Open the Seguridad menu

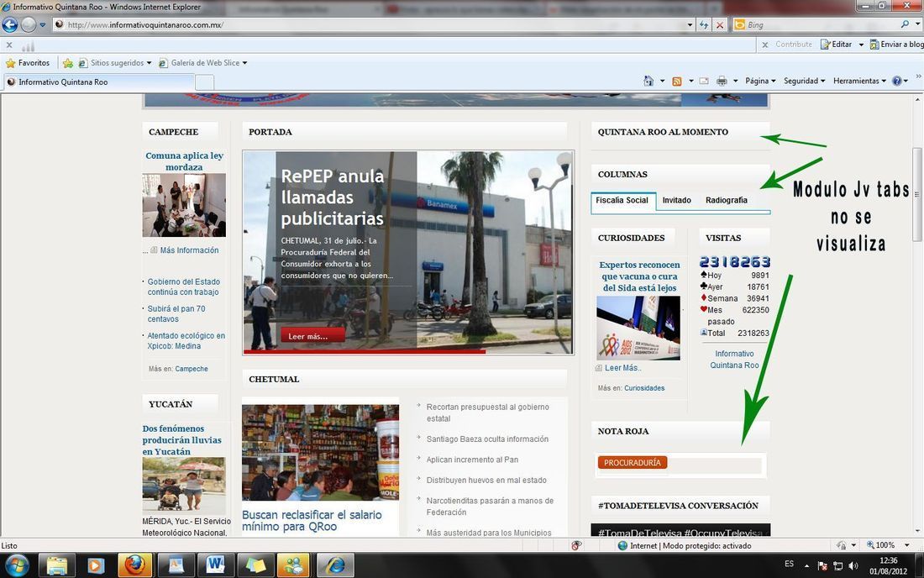(804, 81)
